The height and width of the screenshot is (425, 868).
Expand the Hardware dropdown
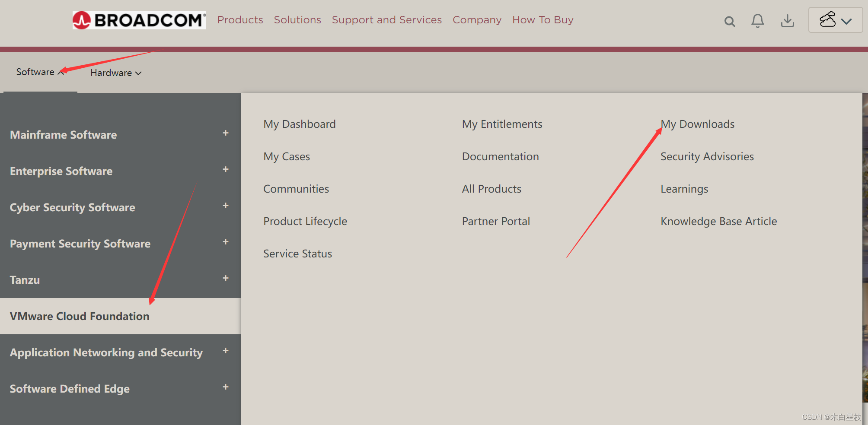click(x=116, y=73)
